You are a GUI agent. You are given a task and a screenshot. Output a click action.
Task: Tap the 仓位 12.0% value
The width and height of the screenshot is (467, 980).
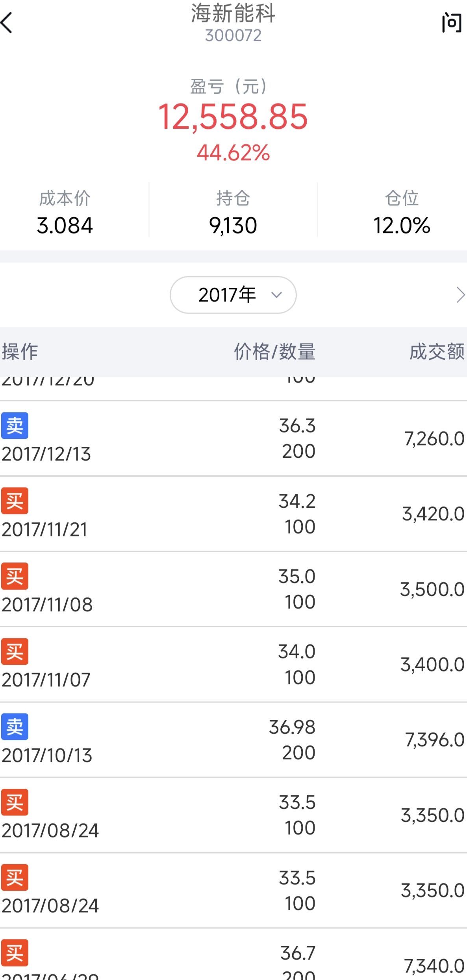401,226
